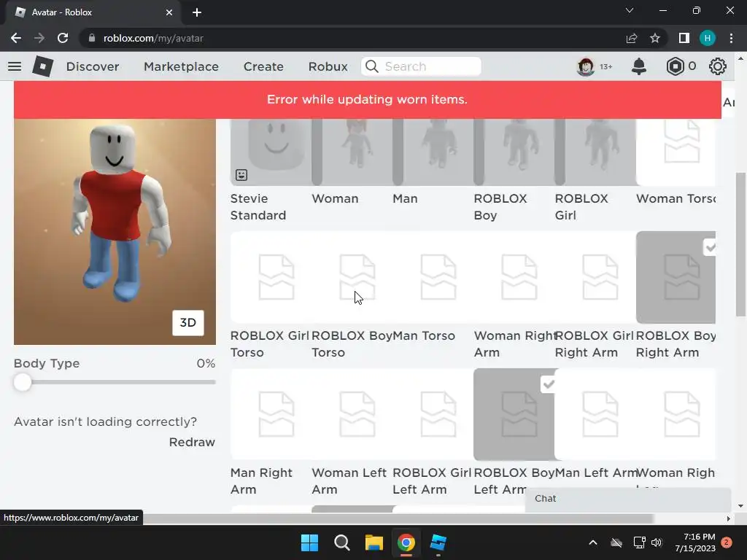Bookmark this page with the star

(x=655, y=38)
